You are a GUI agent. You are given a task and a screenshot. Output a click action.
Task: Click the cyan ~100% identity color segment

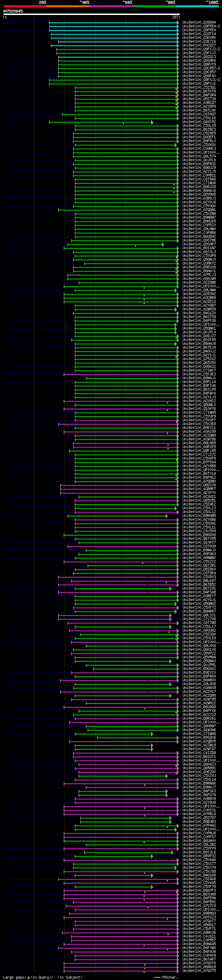click(197, 6)
